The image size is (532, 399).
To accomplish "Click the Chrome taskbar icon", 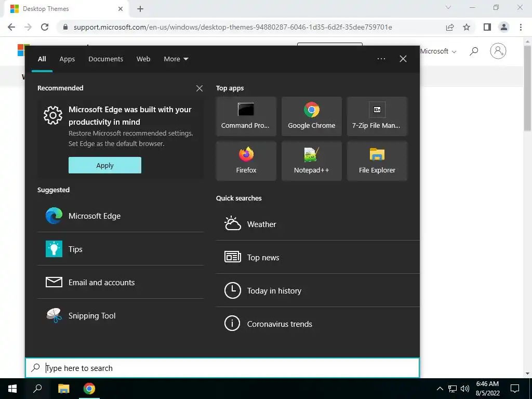I will pyautogui.click(x=89, y=389).
